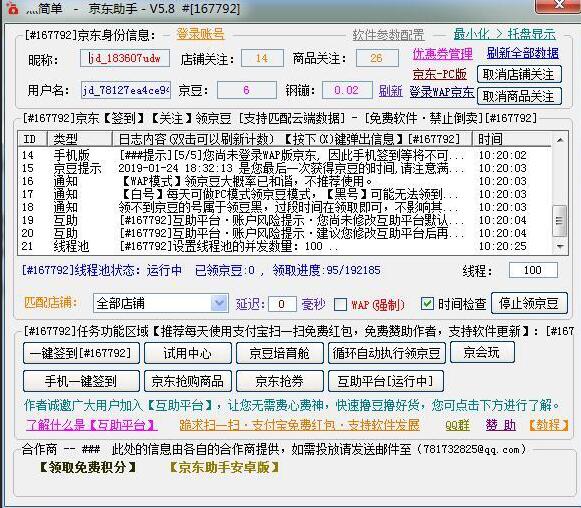This screenshot has width=581, height=508.
Task: Sort log by 类型 column header
Action: click(80, 139)
